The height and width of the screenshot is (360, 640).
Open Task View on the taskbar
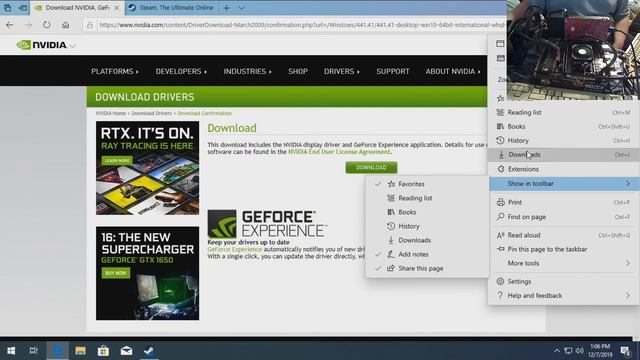34,351
